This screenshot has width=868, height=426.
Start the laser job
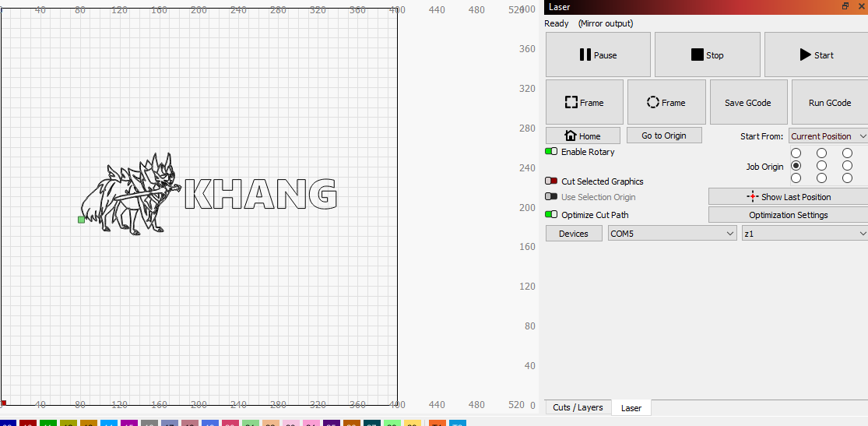tap(816, 55)
